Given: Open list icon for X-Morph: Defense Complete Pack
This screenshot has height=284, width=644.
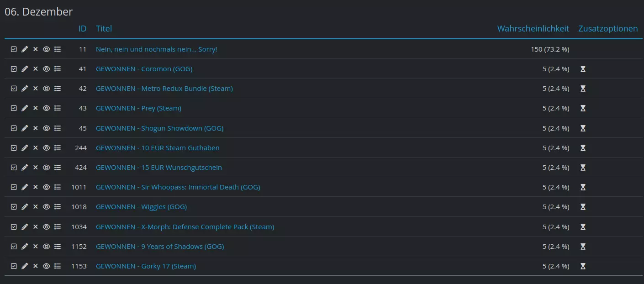Looking at the screenshot, I should 58,227.
